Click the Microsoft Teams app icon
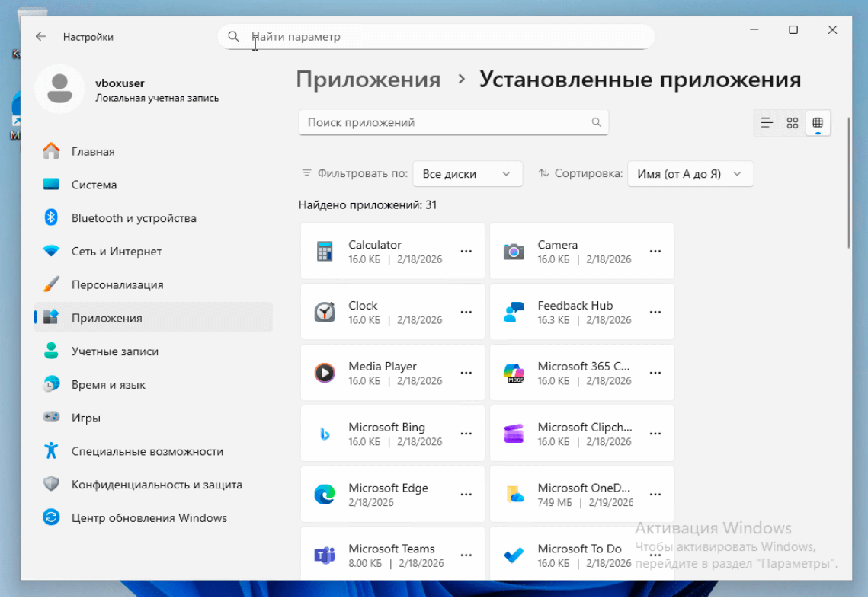The width and height of the screenshot is (868, 597). pos(325,555)
